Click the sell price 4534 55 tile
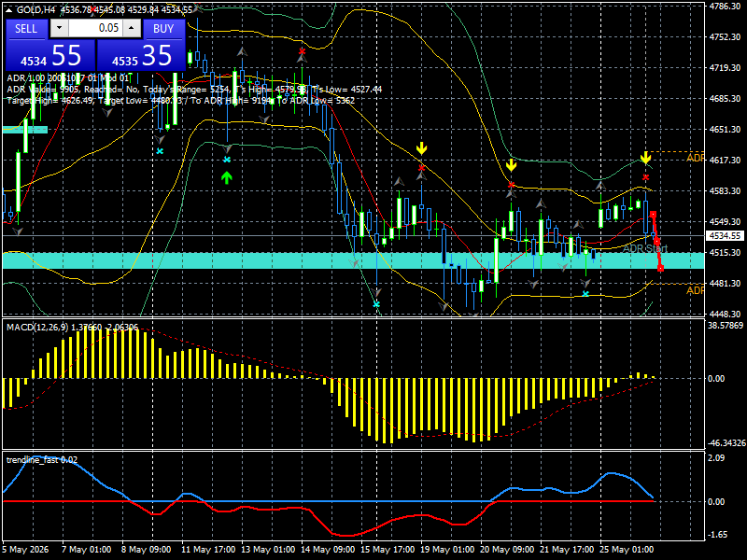747x560 pixels. pyautogui.click(x=50, y=55)
